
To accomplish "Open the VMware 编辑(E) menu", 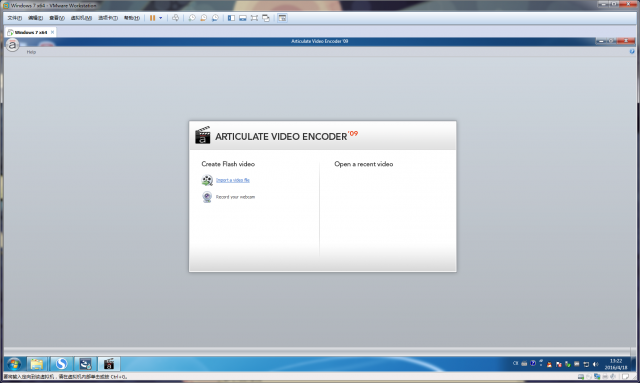I will 36,18.
